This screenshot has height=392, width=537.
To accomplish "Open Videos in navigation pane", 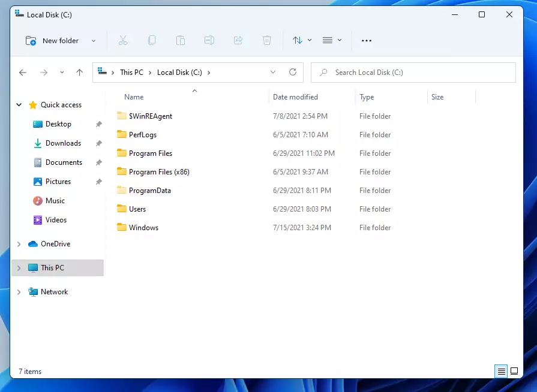I will coord(56,219).
